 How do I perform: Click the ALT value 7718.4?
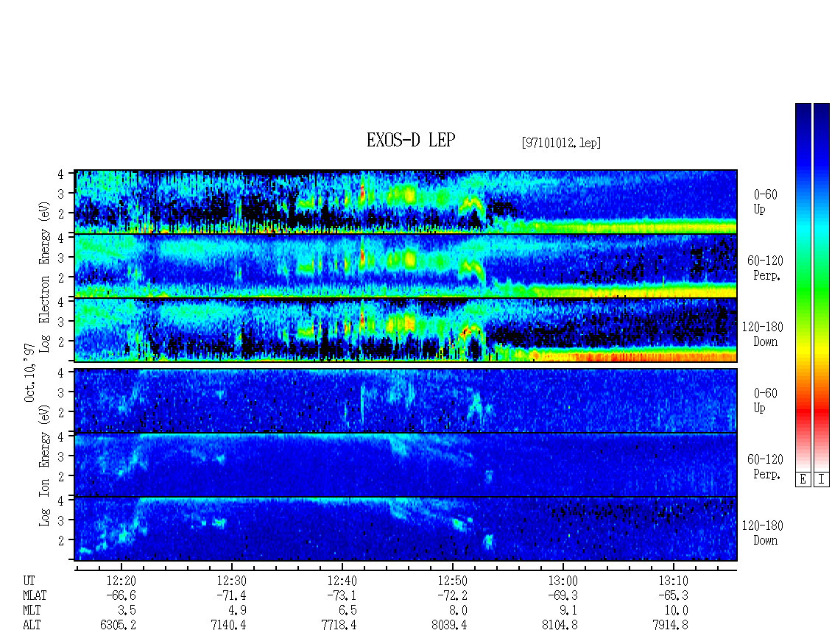[x=339, y=626]
